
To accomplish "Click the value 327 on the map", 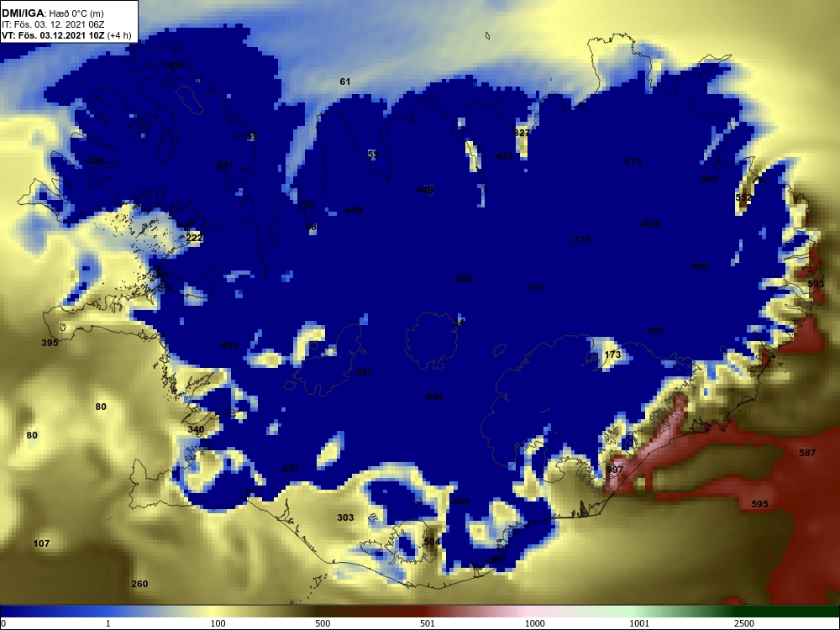I will [522, 133].
